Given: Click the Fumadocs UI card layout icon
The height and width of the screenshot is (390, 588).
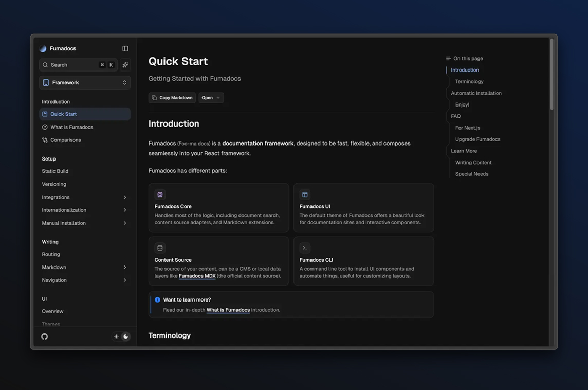Looking at the screenshot, I should click(305, 194).
